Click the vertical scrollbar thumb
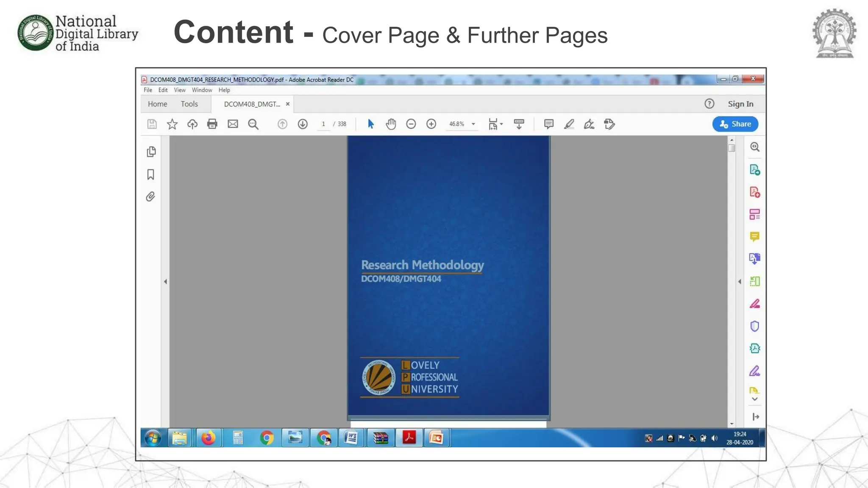 732,148
